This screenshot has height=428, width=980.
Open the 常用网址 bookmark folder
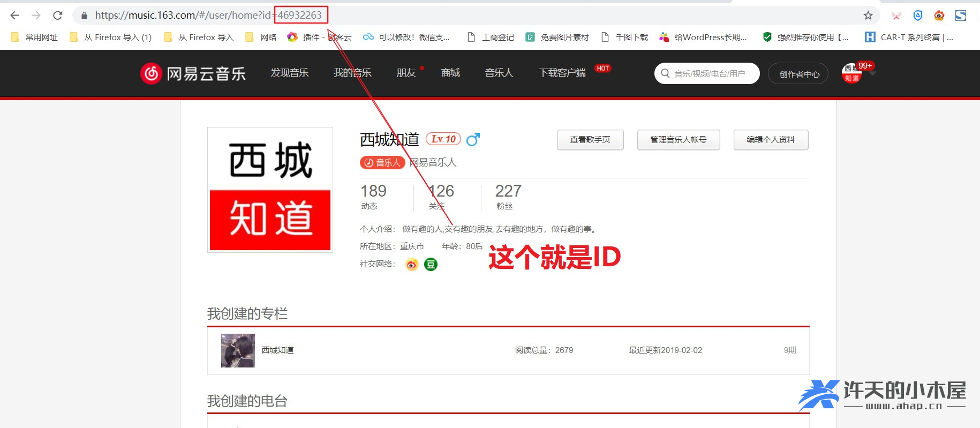(34, 37)
